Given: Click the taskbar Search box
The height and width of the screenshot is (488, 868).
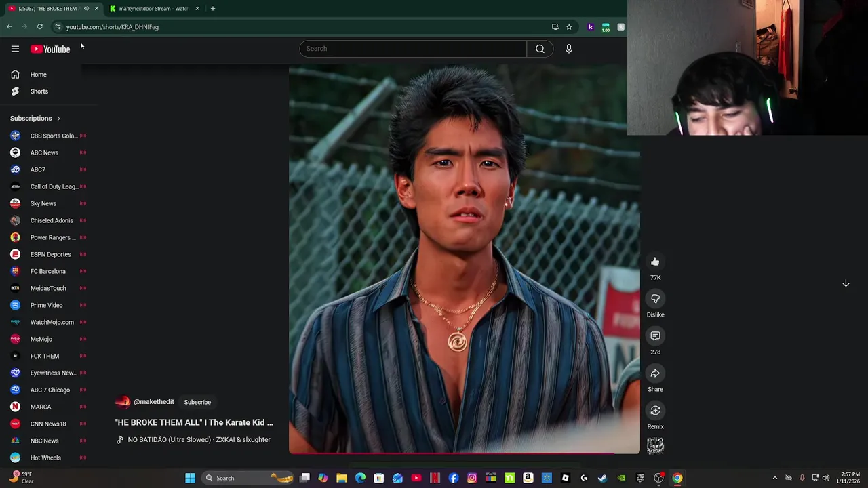Looking at the screenshot, I should coord(249,478).
